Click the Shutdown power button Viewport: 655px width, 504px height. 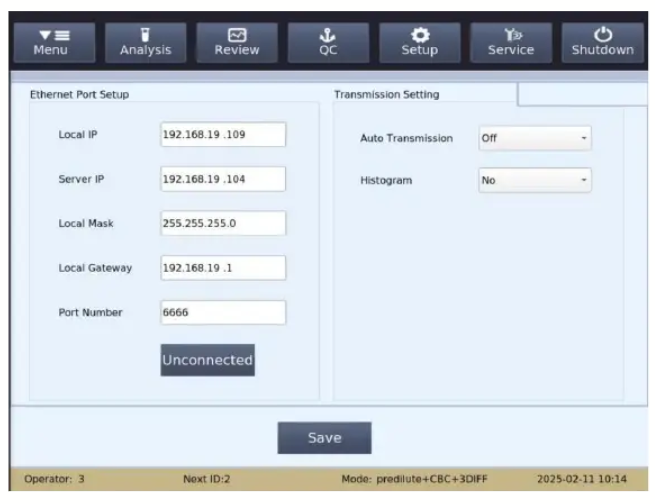[602, 43]
